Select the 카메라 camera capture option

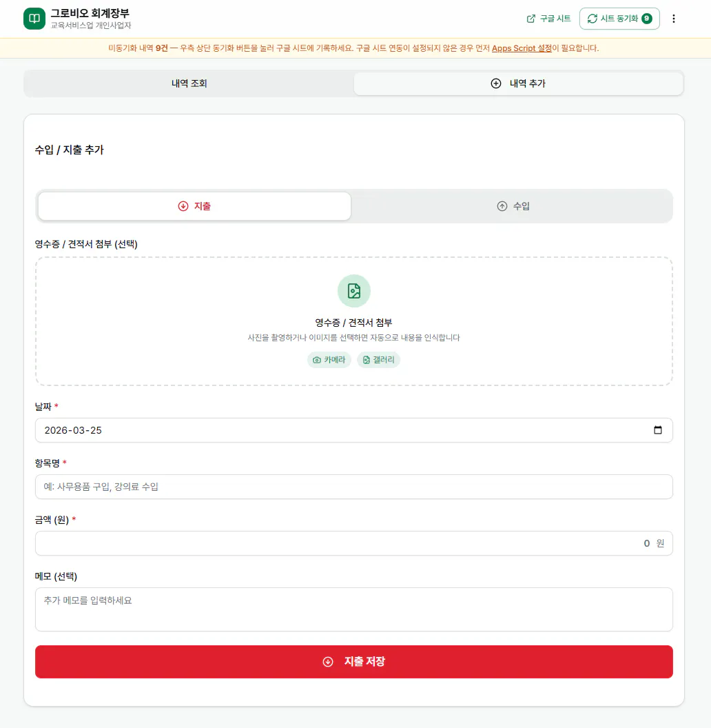point(329,359)
